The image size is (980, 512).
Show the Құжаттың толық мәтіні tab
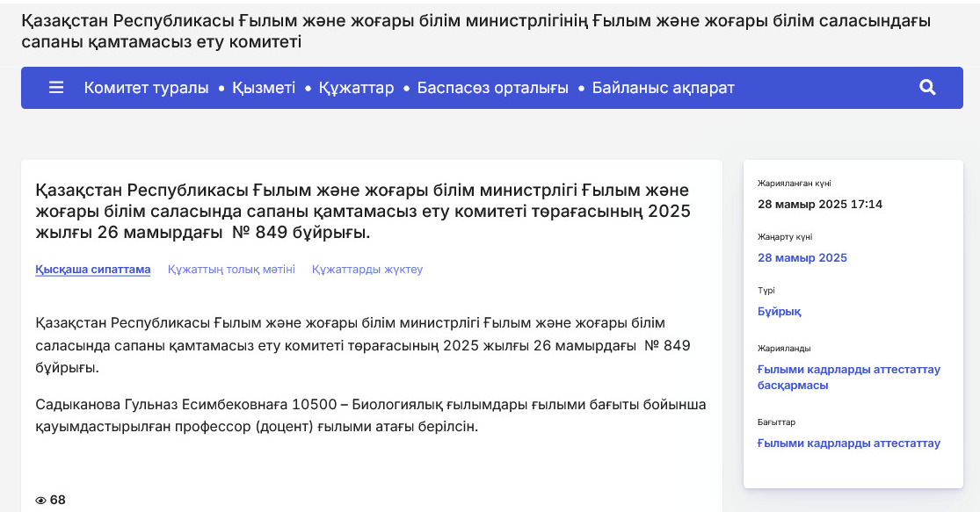click(231, 270)
